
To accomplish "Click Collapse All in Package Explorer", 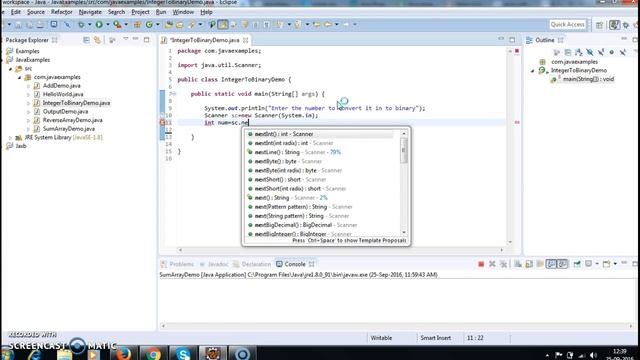I will (86, 40).
